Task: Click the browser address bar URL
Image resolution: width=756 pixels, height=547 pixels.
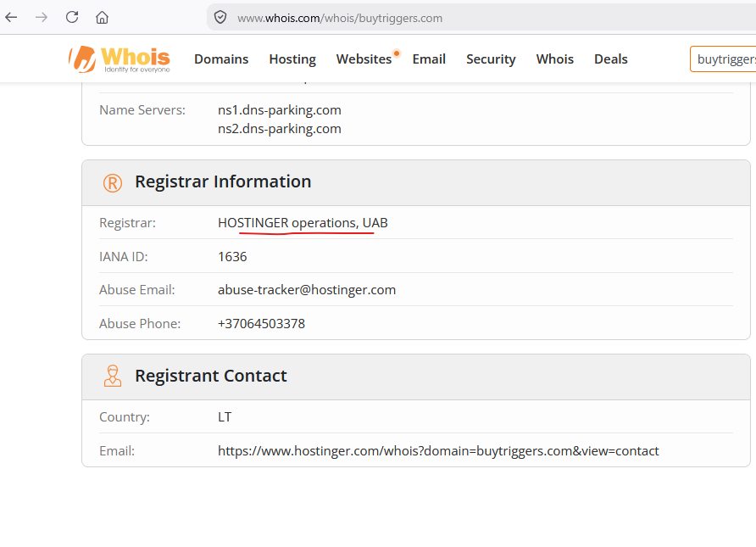Action: click(x=340, y=18)
